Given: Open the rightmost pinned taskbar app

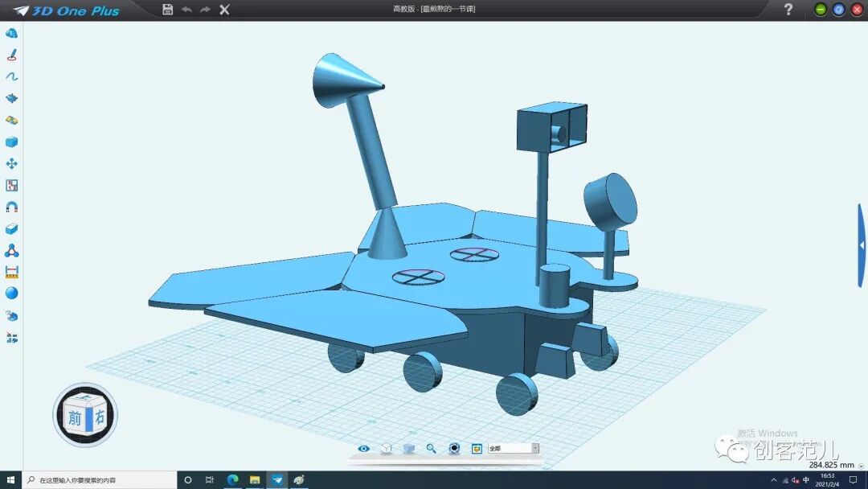Looking at the screenshot, I should (x=299, y=480).
